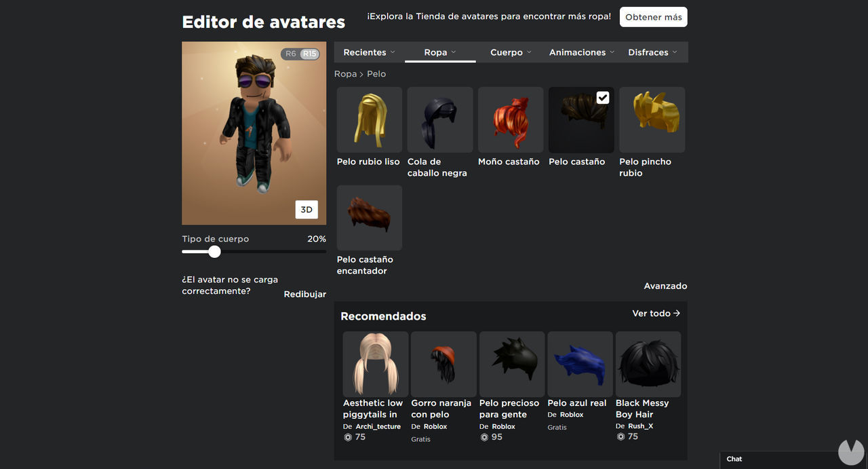
Task: Open the Pelo precioso para gente item
Action: coord(512,364)
